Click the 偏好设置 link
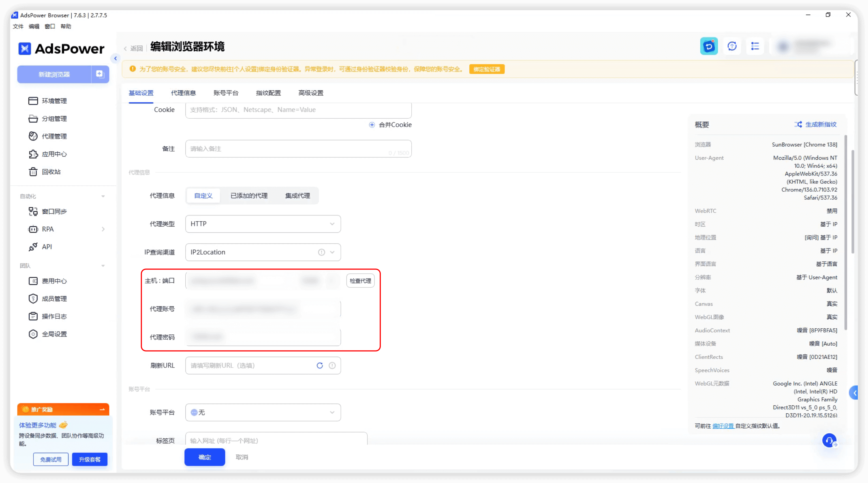The width and height of the screenshot is (868, 483). pyautogui.click(x=723, y=426)
